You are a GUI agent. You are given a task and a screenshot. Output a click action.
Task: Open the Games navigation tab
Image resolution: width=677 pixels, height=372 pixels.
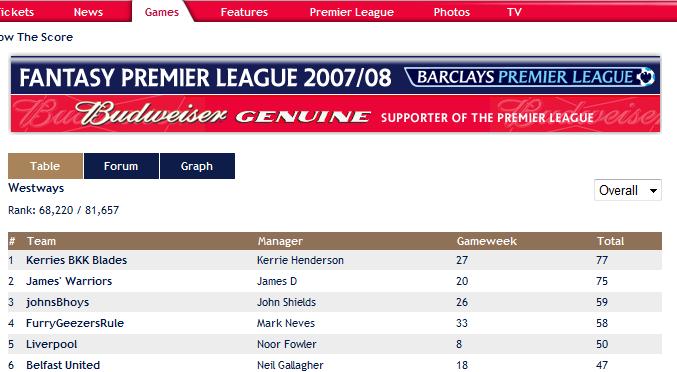162,12
